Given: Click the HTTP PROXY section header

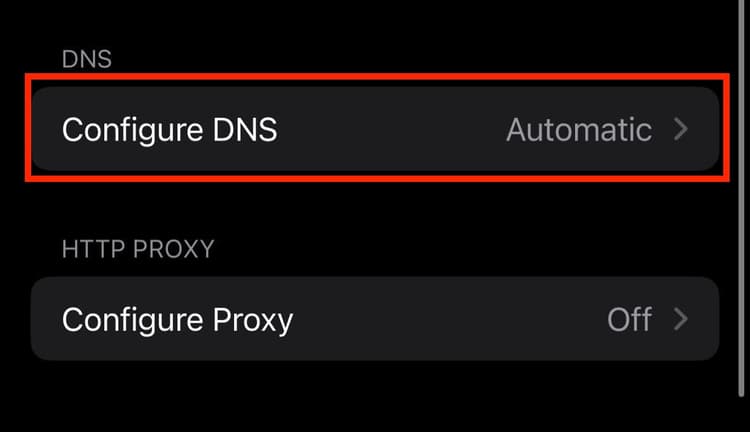Looking at the screenshot, I should tap(138, 248).
